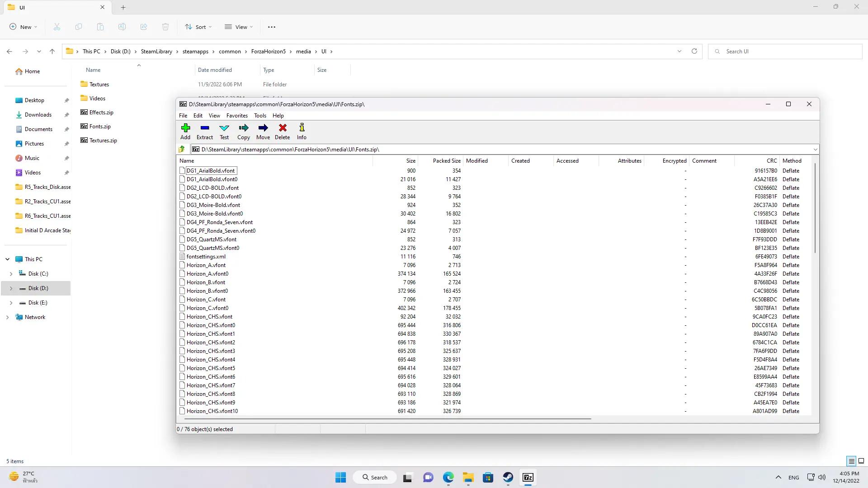Open Steam app from the taskbar
This screenshot has height=488, width=868.
508,477
